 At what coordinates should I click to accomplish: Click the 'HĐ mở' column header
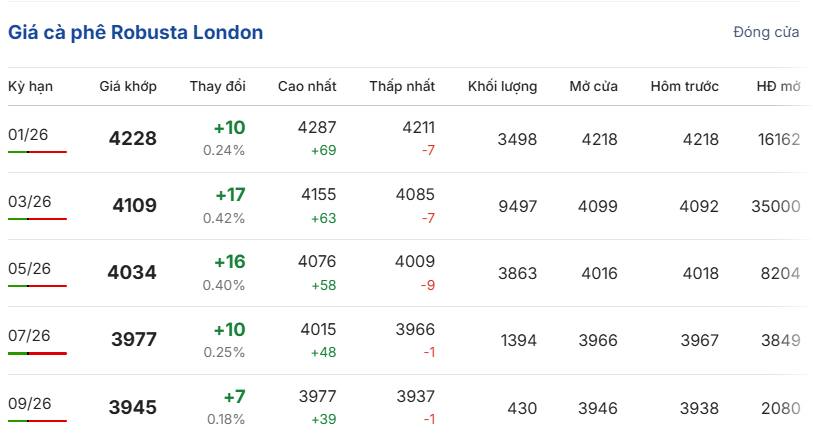[x=778, y=86]
